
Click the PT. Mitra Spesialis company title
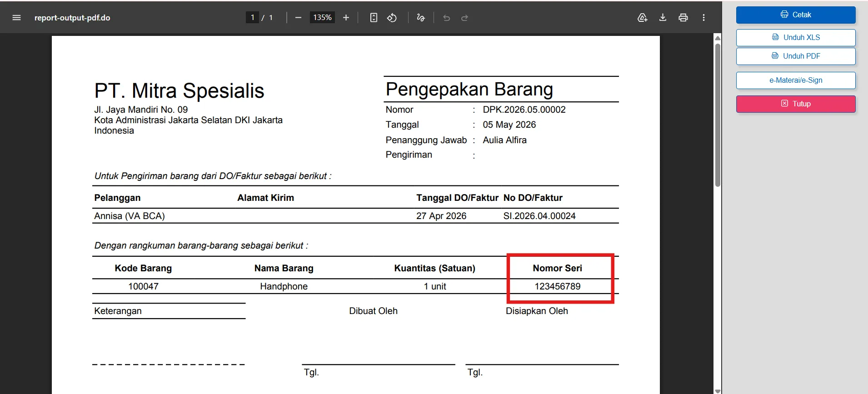click(179, 90)
